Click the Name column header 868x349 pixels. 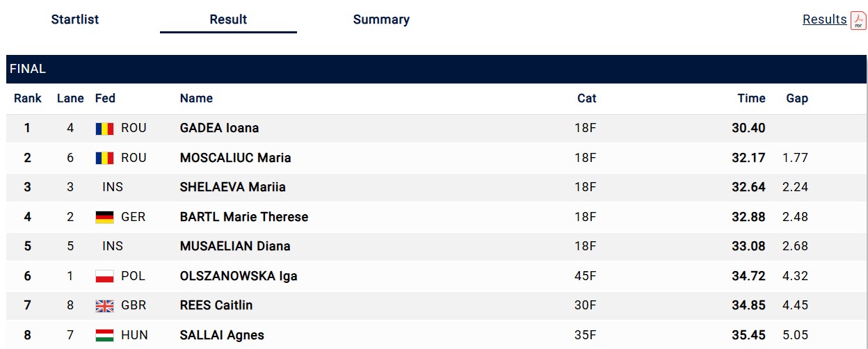[x=196, y=98]
